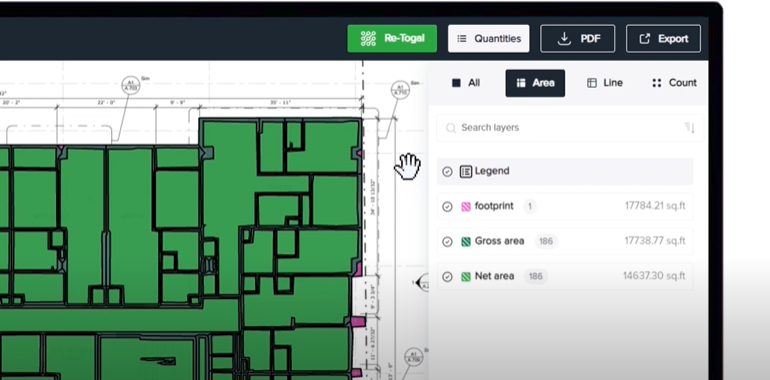Select the Area tab
The width and height of the screenshot is (770, 380).
tap(535, 83)
